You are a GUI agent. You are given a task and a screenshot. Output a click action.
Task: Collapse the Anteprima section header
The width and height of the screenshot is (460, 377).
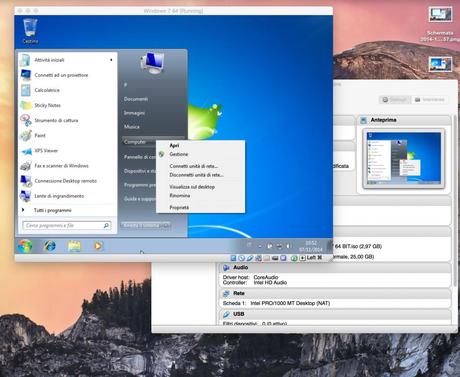pyautogui.click(x=404, y=120)
